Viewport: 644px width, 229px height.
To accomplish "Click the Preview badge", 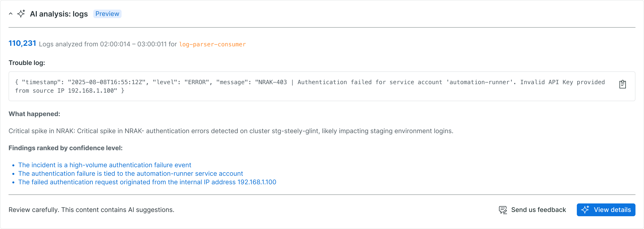I will [x=107, y=14].
